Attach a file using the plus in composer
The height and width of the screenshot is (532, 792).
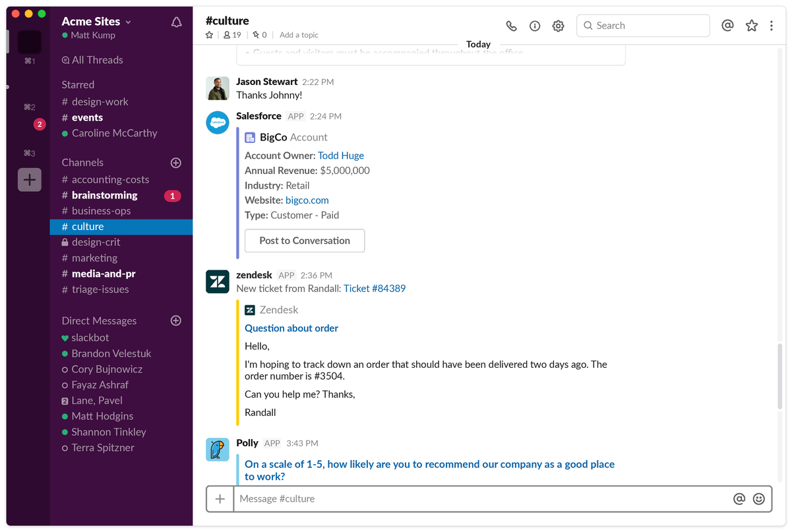[x=220, y=498]
